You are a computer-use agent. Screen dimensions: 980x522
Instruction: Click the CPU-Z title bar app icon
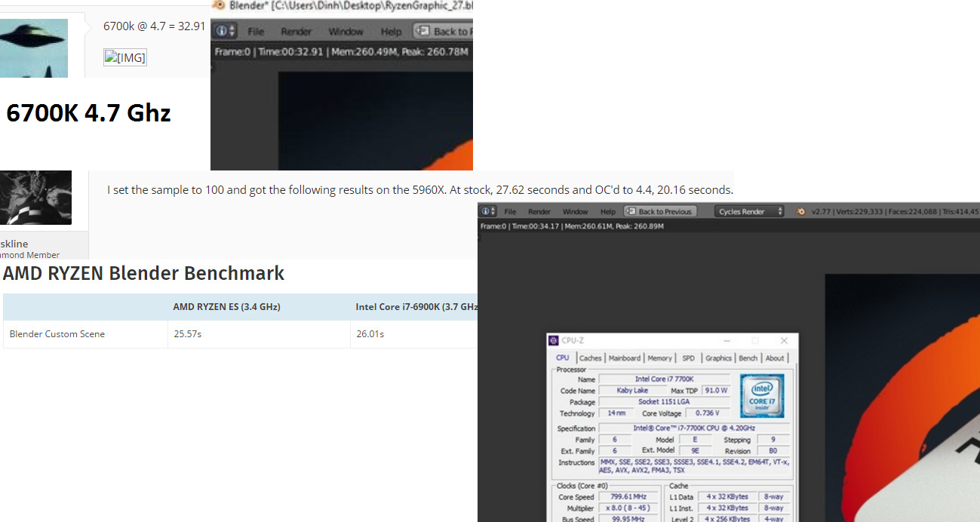tap(554, 341)
